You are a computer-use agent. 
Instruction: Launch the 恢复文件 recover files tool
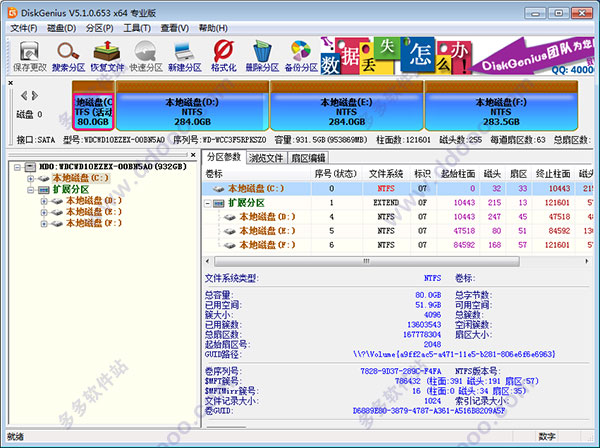(107, 56)
